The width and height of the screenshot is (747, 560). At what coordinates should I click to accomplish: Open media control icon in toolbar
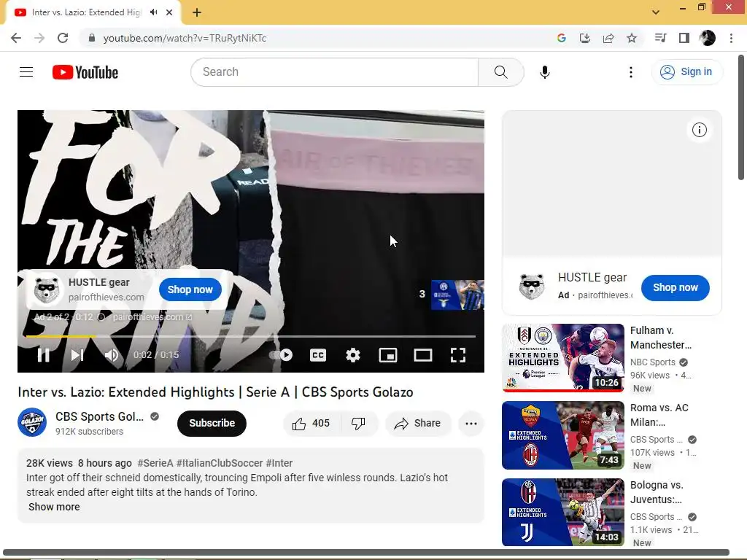tap(660, 38)
